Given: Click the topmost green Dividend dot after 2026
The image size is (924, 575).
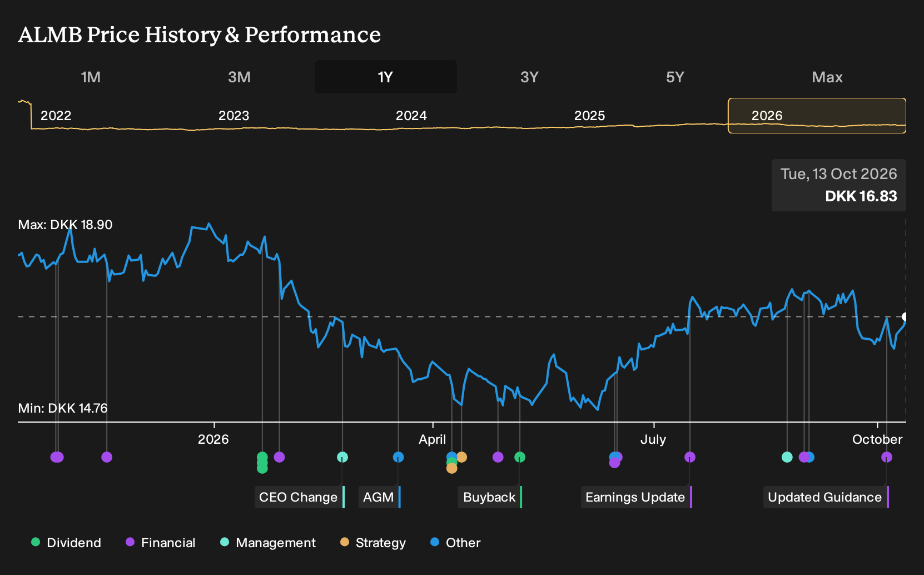Looking at the screenshot, I should pos(262,457).
